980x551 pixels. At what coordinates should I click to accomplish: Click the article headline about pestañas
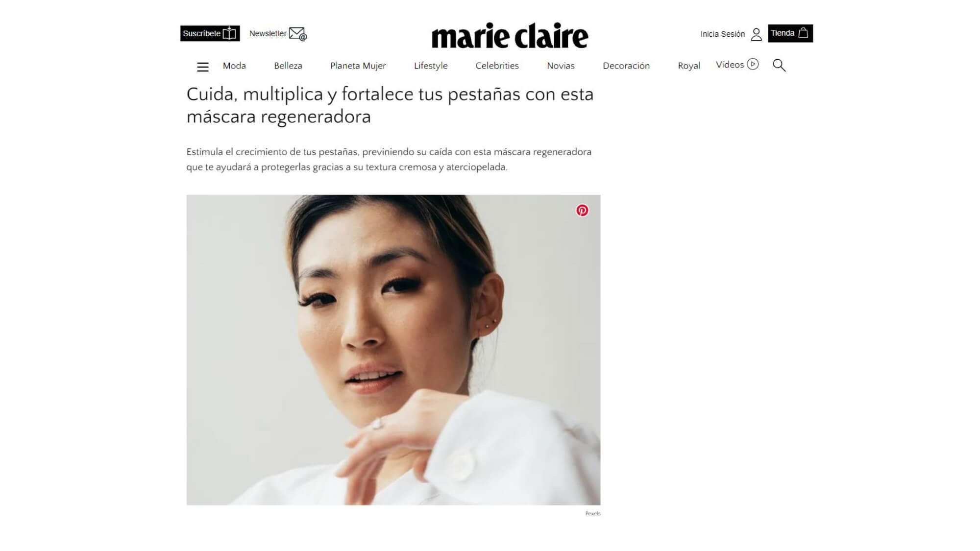click(x=390, y=105)
